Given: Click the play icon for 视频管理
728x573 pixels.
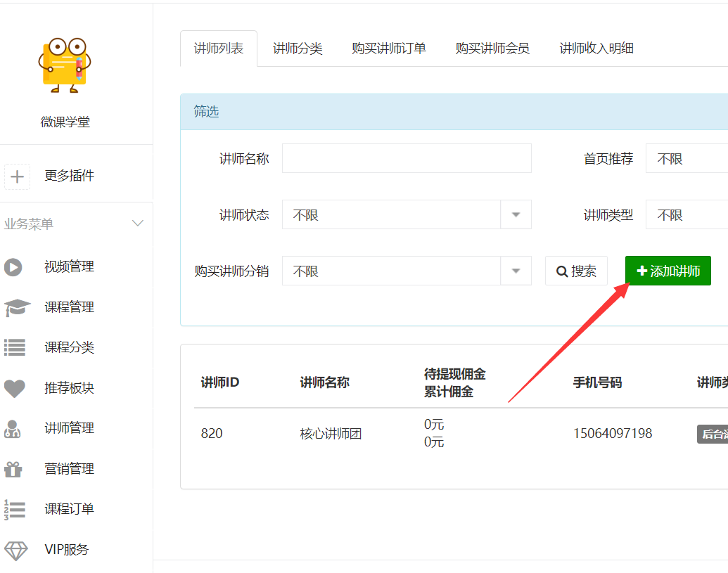Looking at the screenshot, I should click(x=13, y=267).
